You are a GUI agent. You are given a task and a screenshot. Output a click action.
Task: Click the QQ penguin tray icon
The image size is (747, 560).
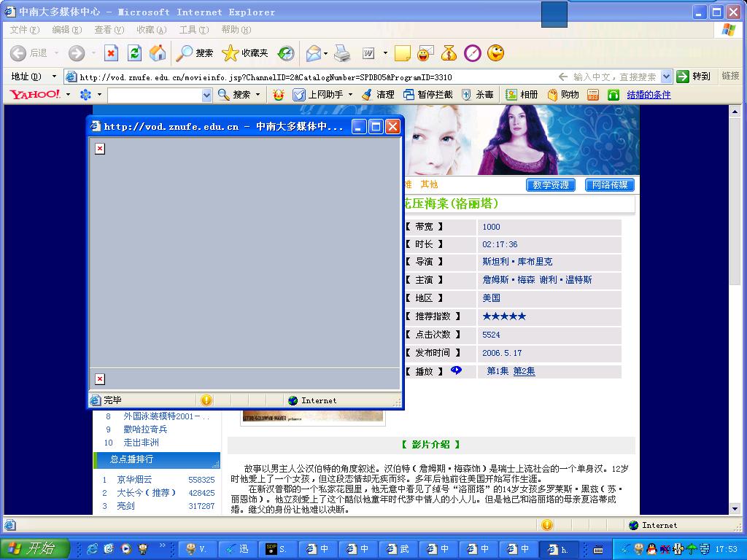[x=652, y=548]
